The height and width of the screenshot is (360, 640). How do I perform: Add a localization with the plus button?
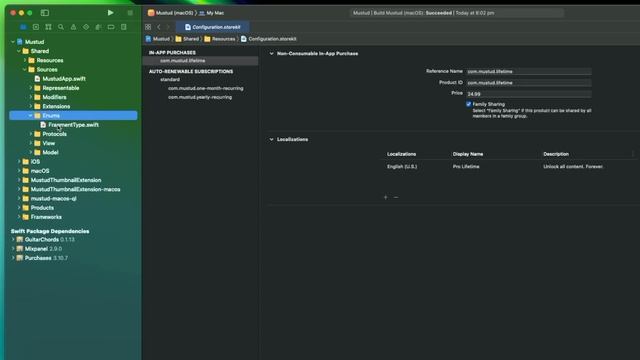(385, 197)
